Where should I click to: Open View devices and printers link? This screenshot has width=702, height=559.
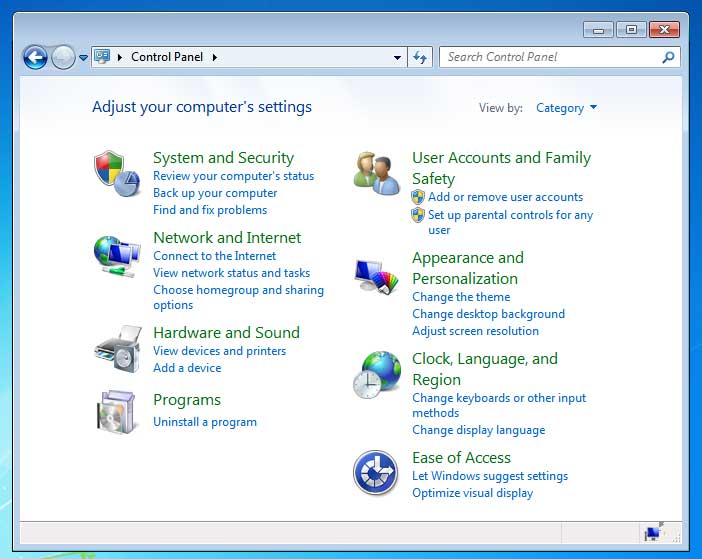(x=219, y=351)
